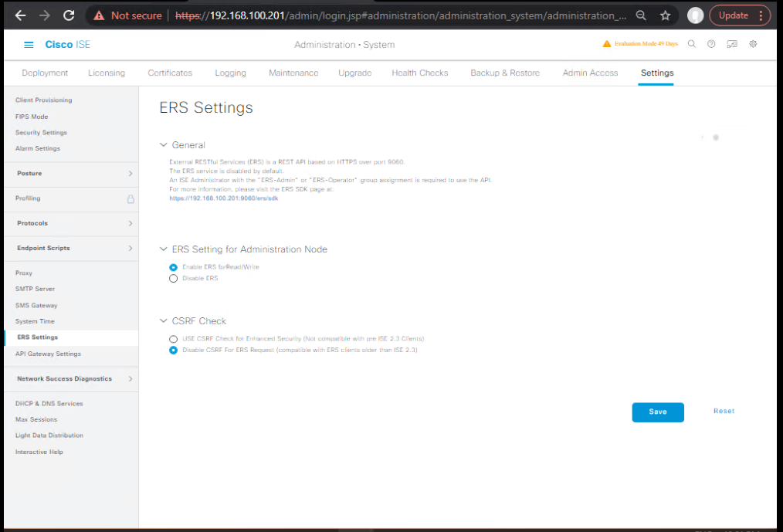Select Disable CSRF For ERS Request
The height and width of the screenshot is (532, 783).
173,351
